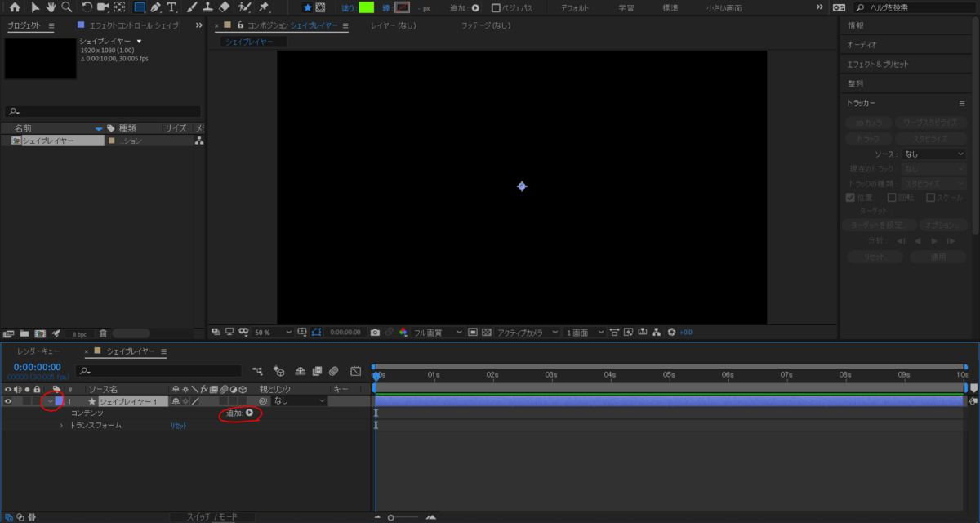Open the composition flowchart icon in viewer
The width and height of the screenshot is (980, 523).
tap(657, 333)
